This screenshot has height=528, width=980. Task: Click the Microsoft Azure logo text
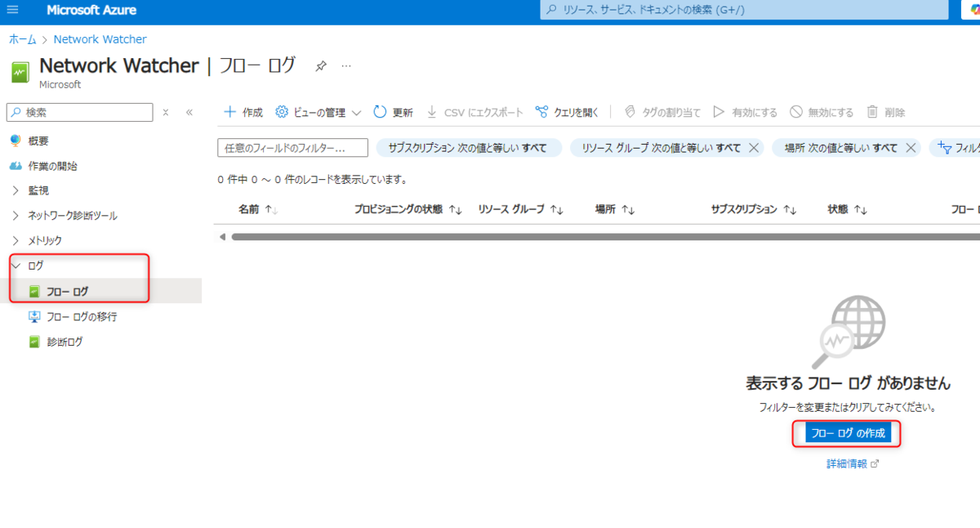coord(91,11)
